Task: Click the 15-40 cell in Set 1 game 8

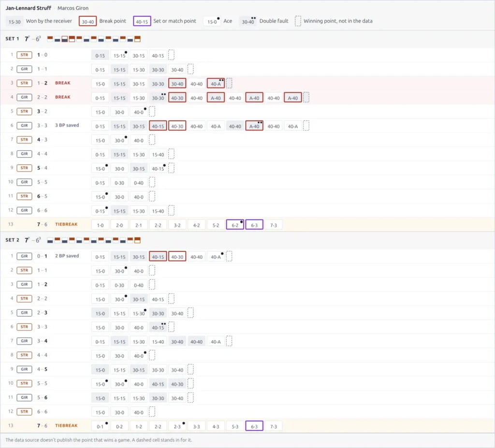Action: 158,154
